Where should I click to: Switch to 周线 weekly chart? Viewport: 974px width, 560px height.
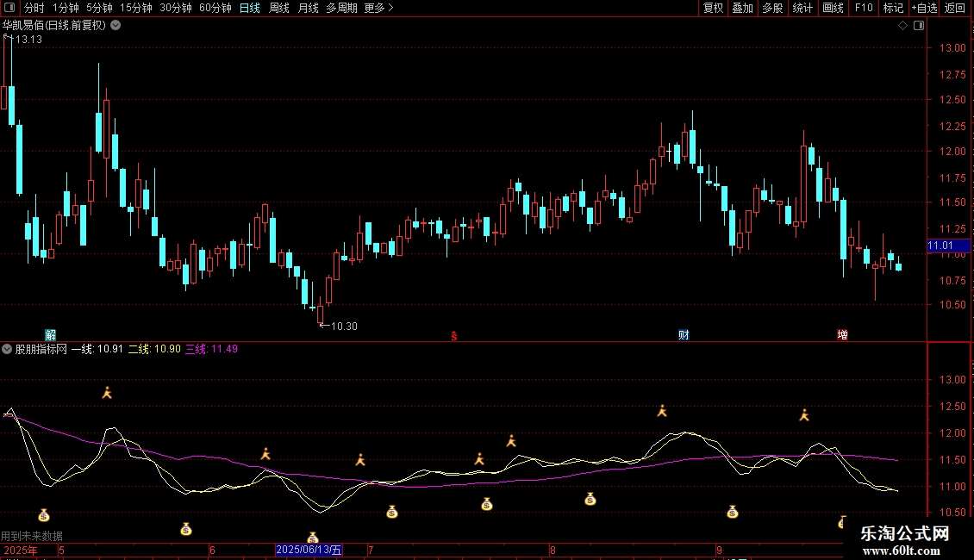(279, 8)
